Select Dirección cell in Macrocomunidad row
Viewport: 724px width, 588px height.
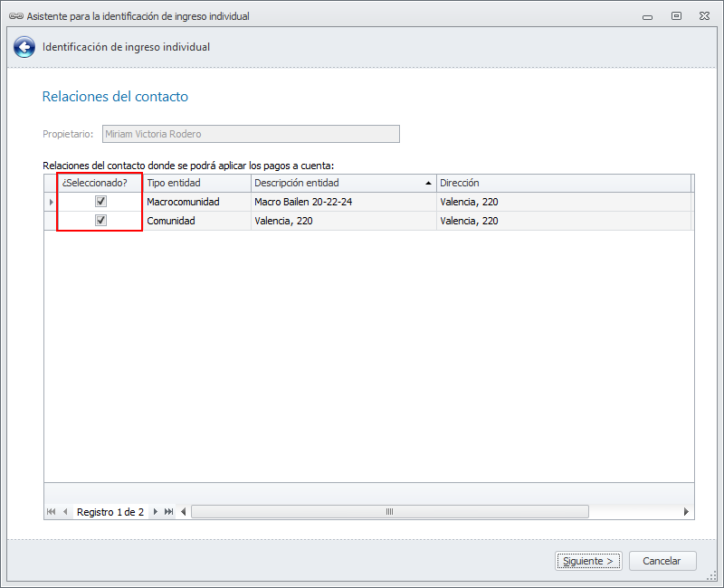[x=564, y=202]
